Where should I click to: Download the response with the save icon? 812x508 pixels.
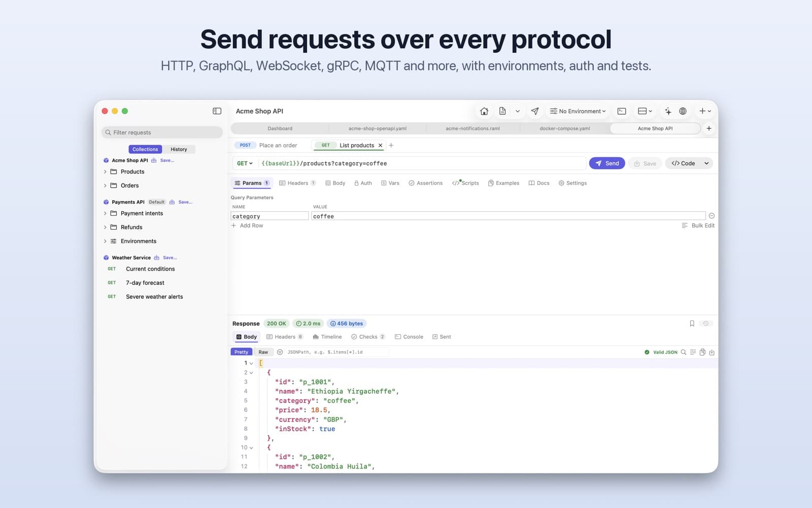coord(712,352)
